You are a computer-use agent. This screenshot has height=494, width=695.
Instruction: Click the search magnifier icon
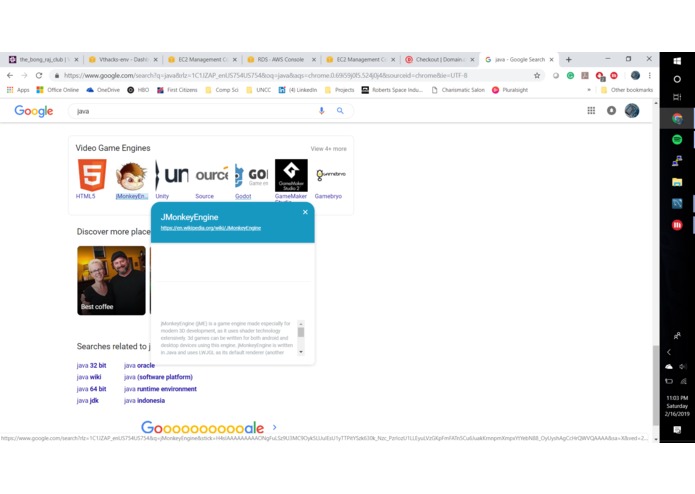[x=340, y=111]
